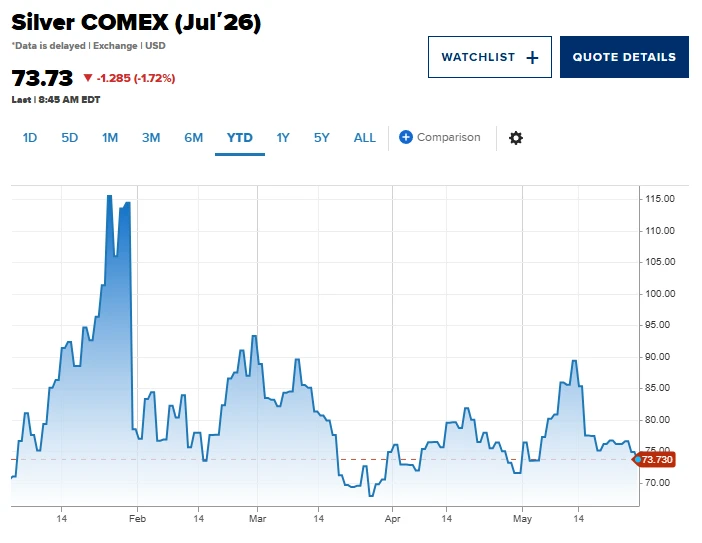The height and width of the screenshot is (543, 702).
Task: Click the Mar x-axis label
Action: 257,519
